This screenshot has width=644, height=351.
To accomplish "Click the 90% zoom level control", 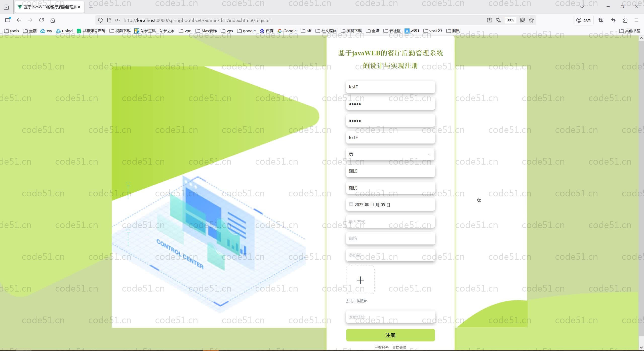I will pos(510,20).
